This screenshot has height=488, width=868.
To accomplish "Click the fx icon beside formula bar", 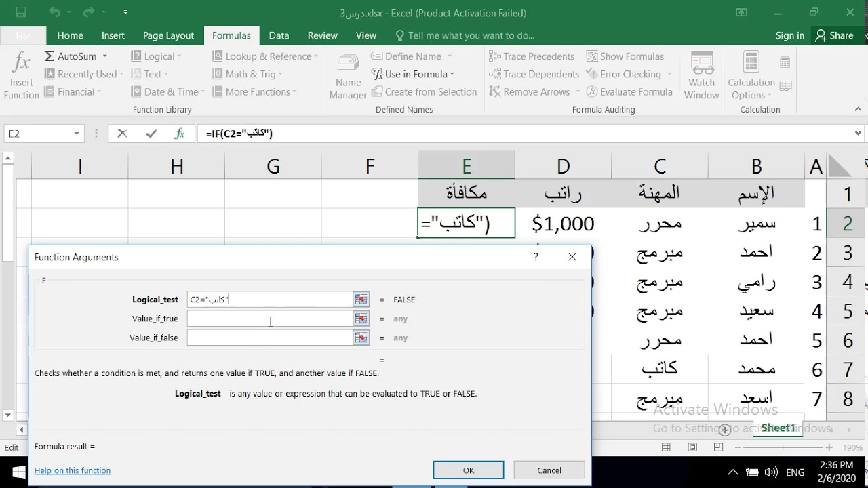I will click(x=180, y=134).
